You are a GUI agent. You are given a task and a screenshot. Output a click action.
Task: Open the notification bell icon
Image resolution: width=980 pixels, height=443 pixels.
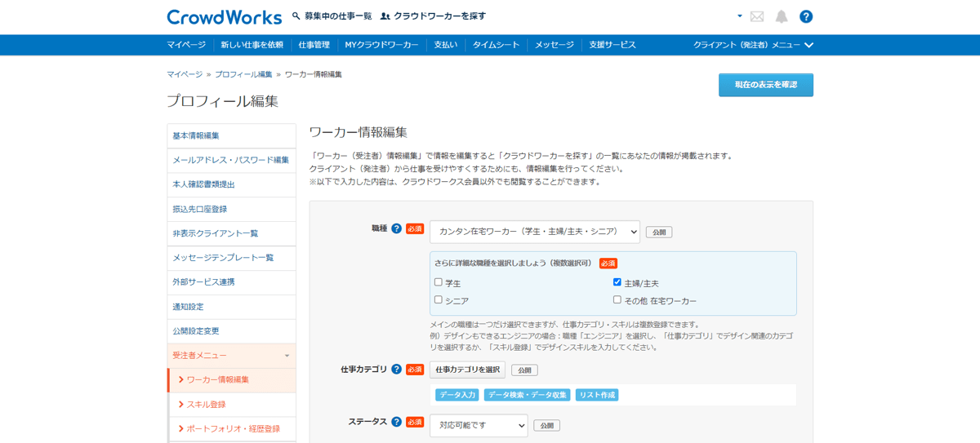click(x=782, y=16)
